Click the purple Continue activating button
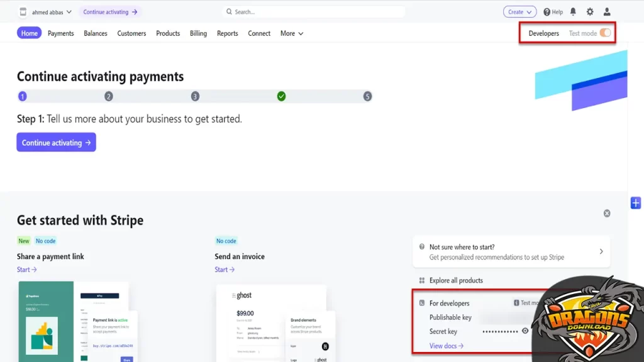This screenshot has width=644, height=362. 56,143
